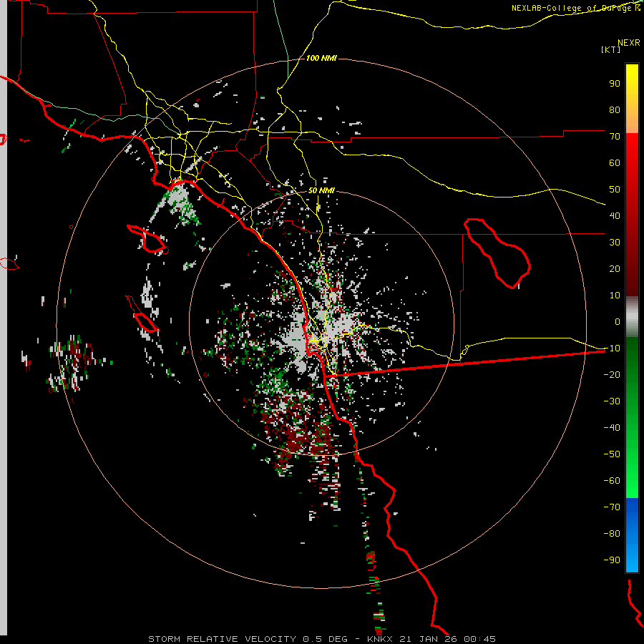Select the 90 value on the velocity scale
The width and height of the screenshot is (644, 644).
(615, 84)
